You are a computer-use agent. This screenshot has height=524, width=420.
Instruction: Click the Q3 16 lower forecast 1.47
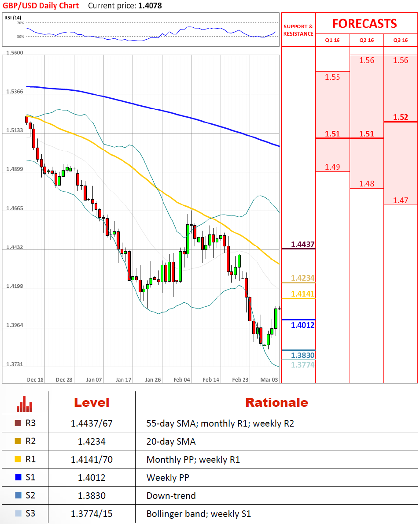tap(400, 200)
